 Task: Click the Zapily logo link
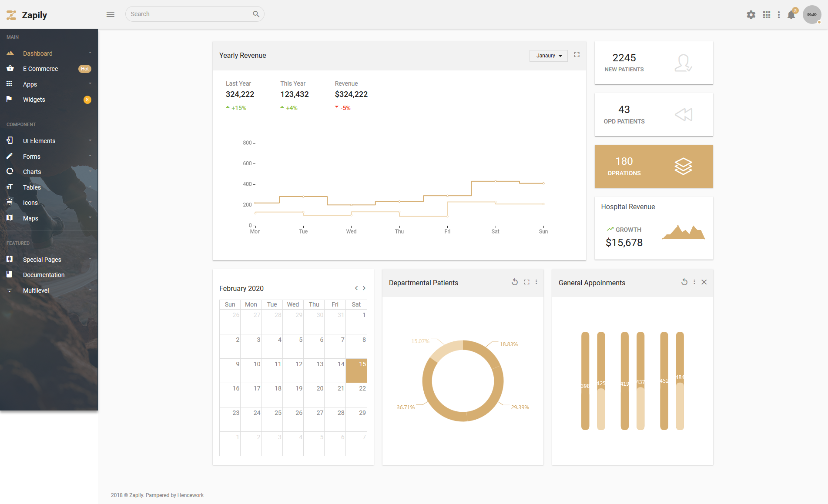pyautogui.click(x=27, y=15)
